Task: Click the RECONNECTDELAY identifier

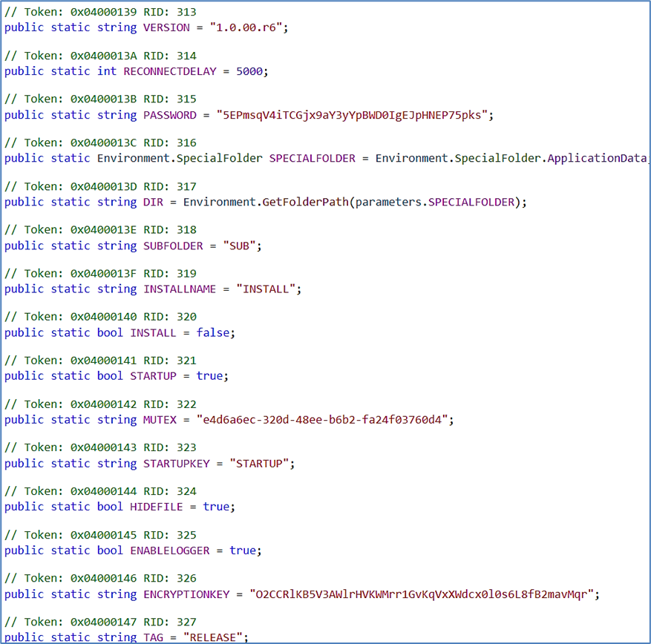Action: pos(170,71)
